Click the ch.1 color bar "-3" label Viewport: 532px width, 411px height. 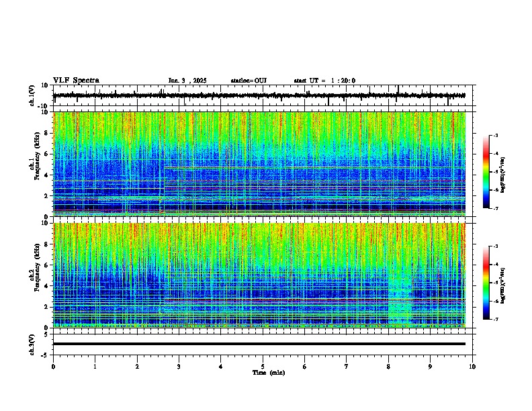coord(495,135)
